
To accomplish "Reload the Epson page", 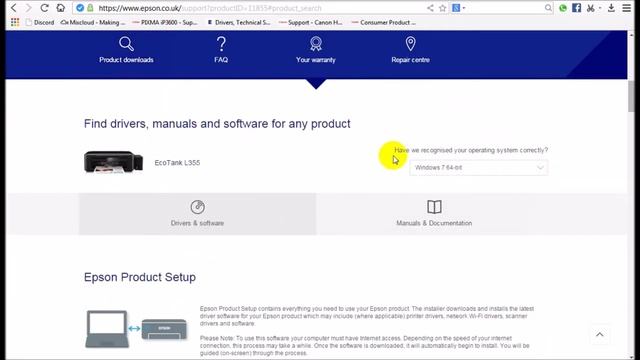I will pyautogui.click(x=44, y=8).
